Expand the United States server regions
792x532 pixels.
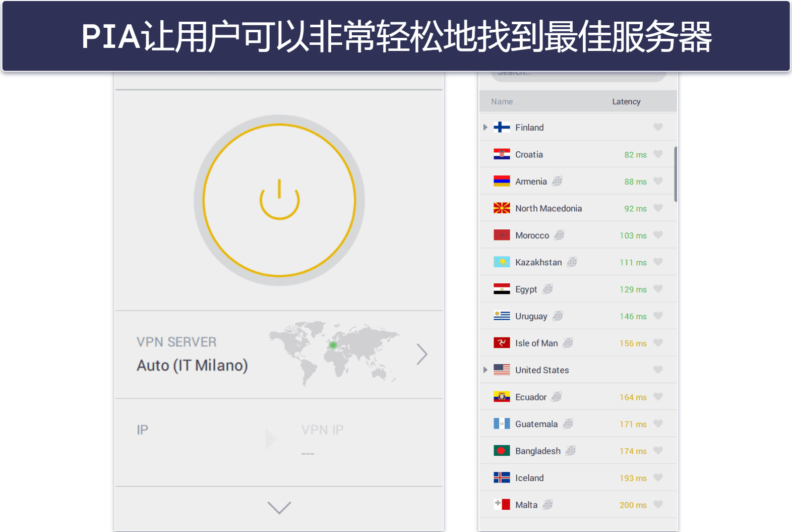pyautogui.click(x=485, y=370)
